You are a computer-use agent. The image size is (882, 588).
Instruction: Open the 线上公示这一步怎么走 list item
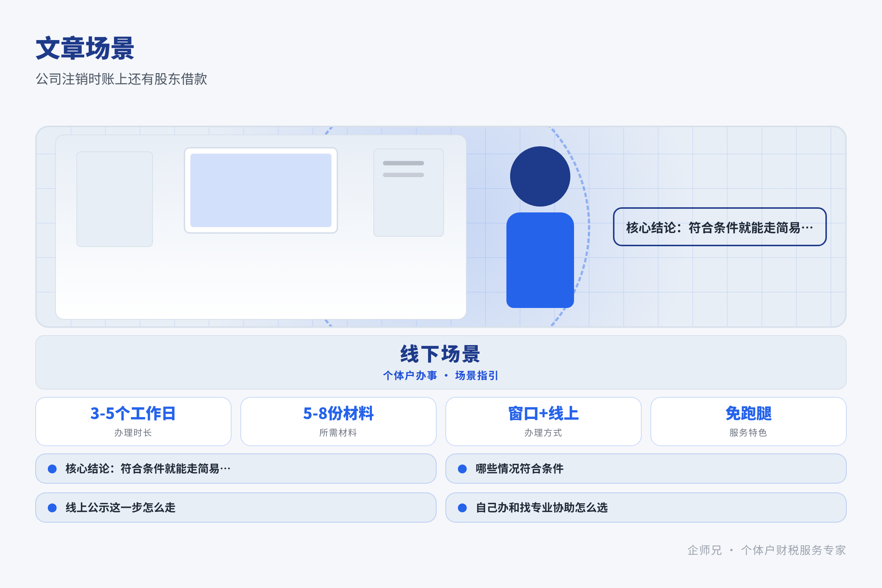pyautogui.click(x=236, y=508)
